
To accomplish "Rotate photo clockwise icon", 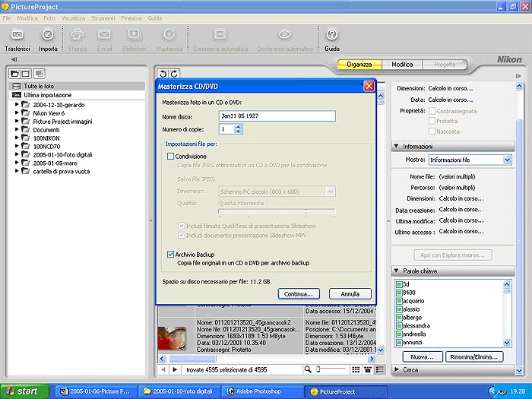I will pos(174,74).
